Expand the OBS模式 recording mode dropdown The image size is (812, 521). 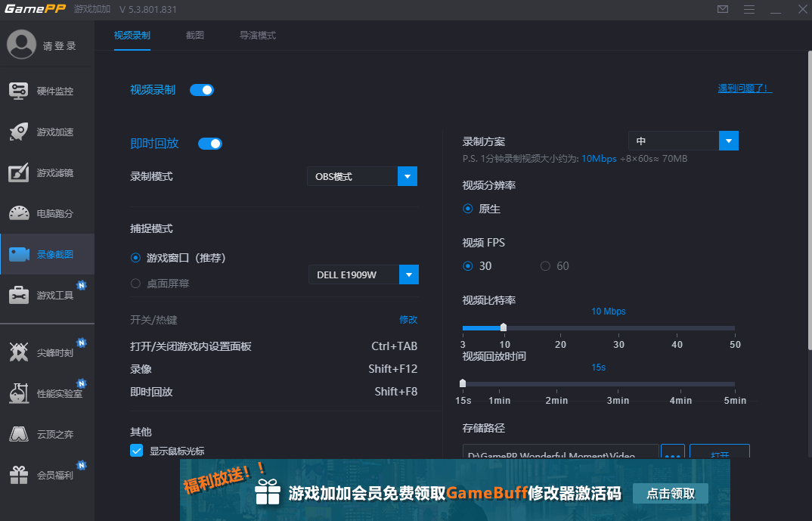point(408,176)
